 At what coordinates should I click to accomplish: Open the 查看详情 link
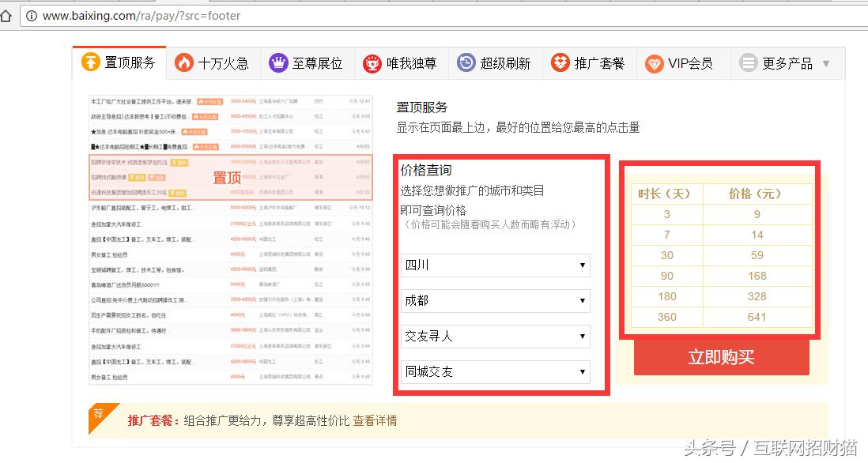[375, 420]
